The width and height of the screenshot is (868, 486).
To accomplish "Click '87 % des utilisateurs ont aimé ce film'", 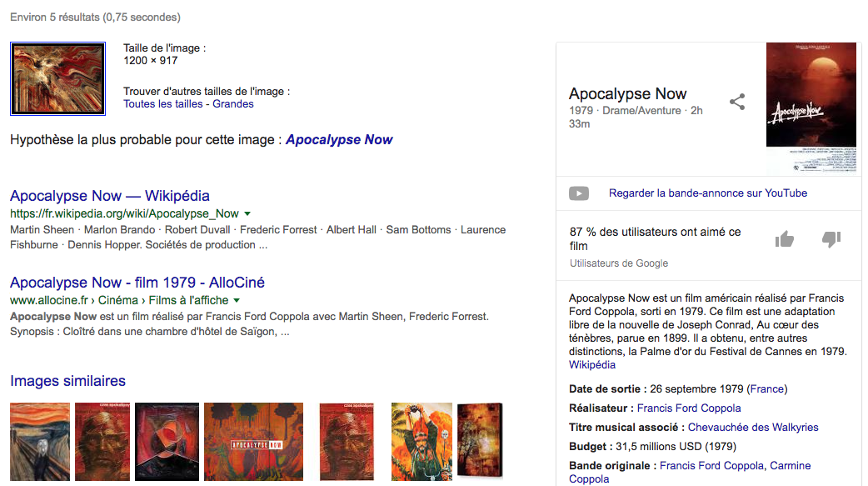I will click(x=655, y=239).
